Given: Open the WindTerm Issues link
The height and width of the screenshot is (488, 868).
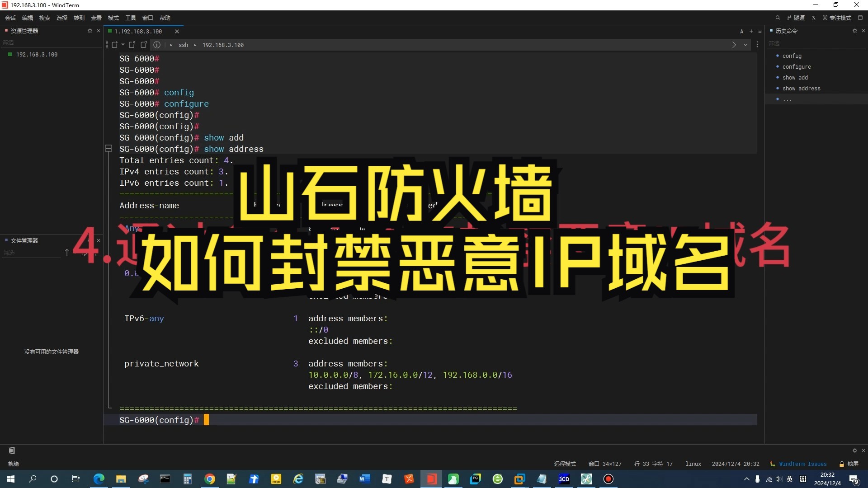Looking at the screenshot, I should [802, 464].
